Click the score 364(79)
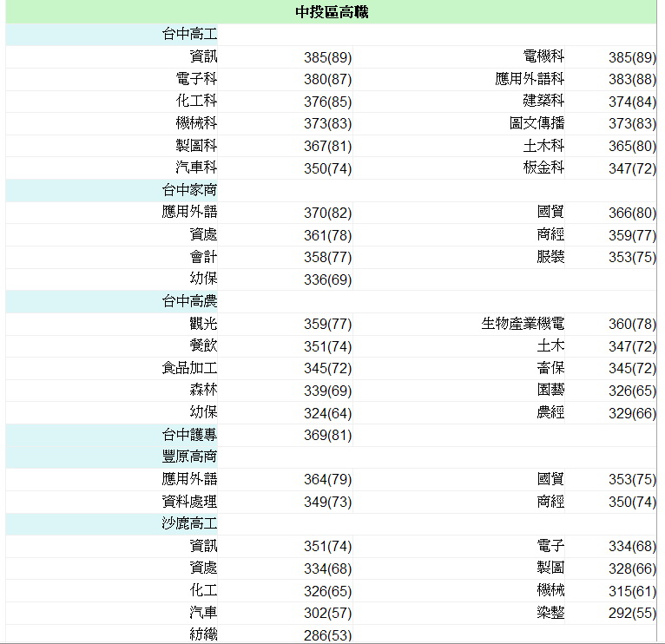 click(x=328, y=479)
